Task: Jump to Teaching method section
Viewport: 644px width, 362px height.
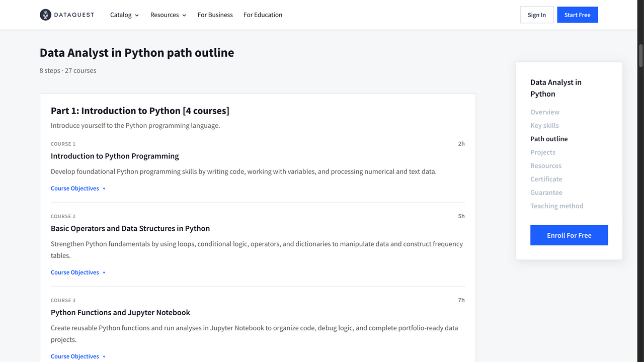Action: coord(557,206)
